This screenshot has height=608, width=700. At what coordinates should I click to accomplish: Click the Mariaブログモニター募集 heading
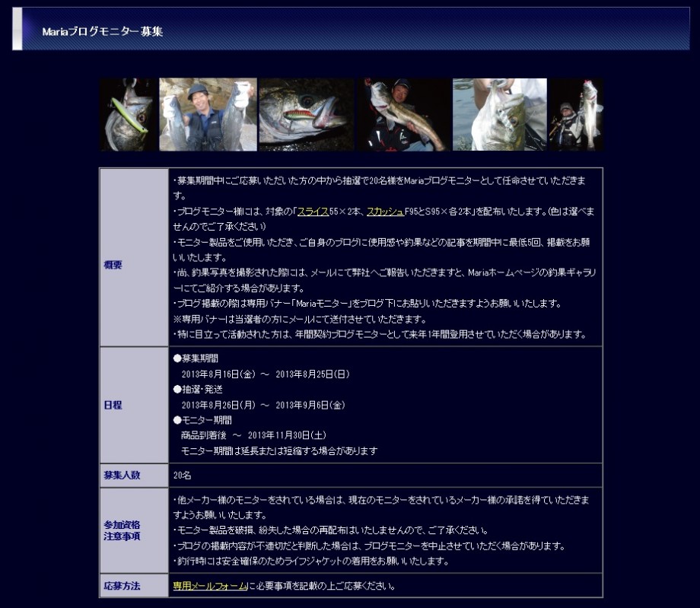pyautogui.click(x=102, y=32)
